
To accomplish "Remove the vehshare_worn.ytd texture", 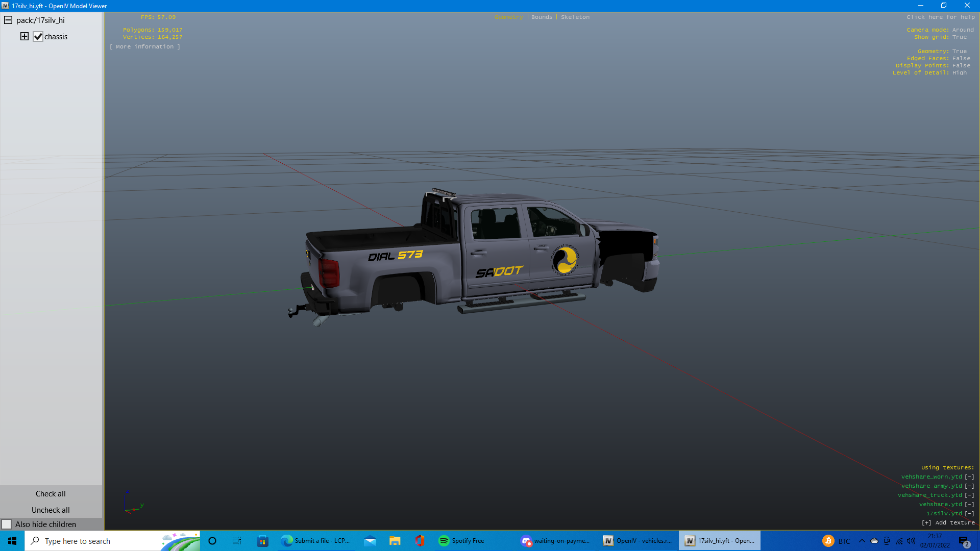I will 969,477.
